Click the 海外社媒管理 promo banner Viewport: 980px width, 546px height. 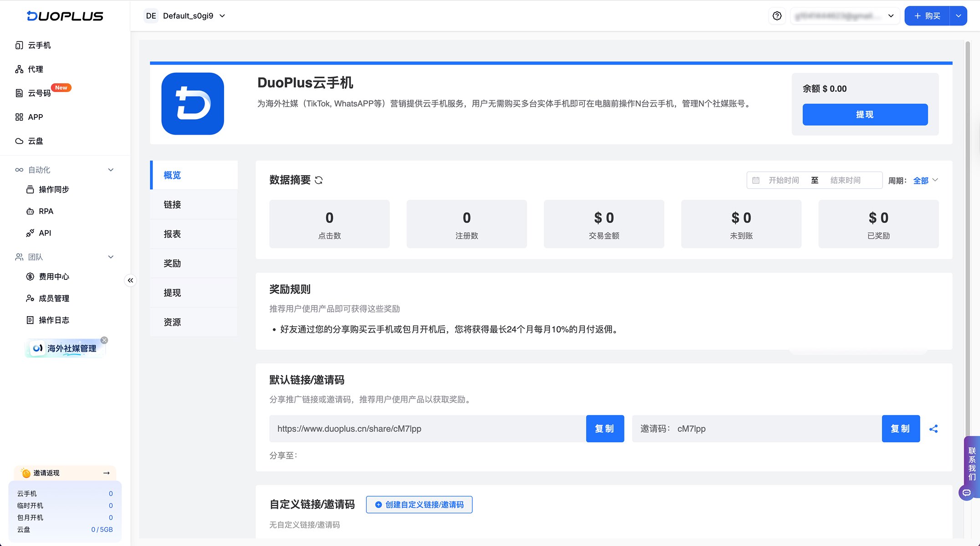click(65, 349)
